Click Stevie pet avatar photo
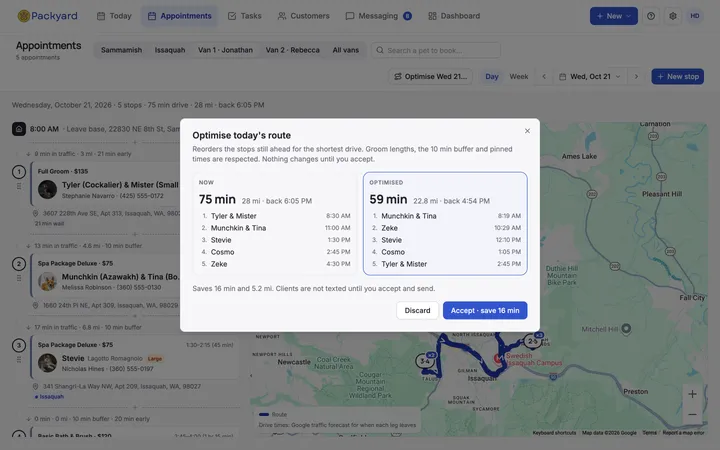This screenshot has height=450, width=720. tap(47, 363)
